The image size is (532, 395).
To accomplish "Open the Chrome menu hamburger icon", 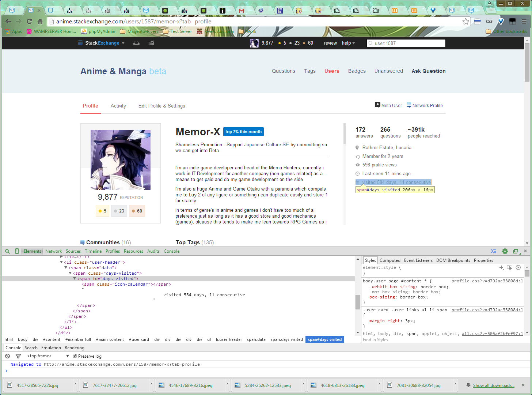I will (524, 22).
